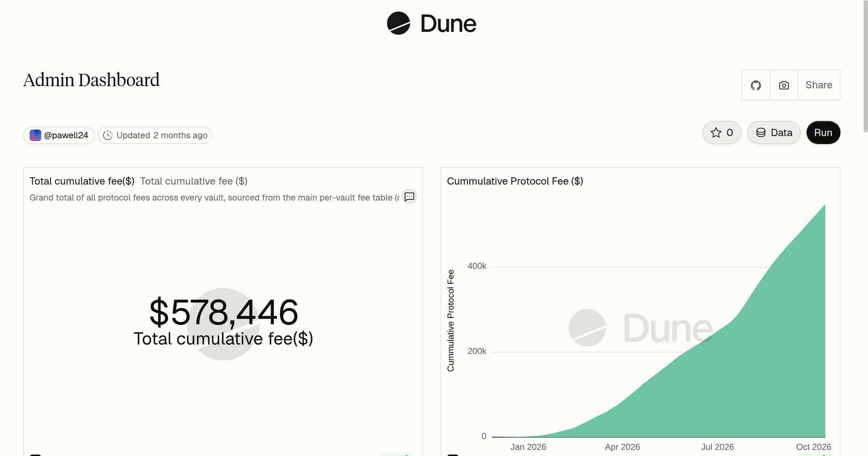Click the Jan 2026 axis label
Screen dimensions: 868x456
528,447
